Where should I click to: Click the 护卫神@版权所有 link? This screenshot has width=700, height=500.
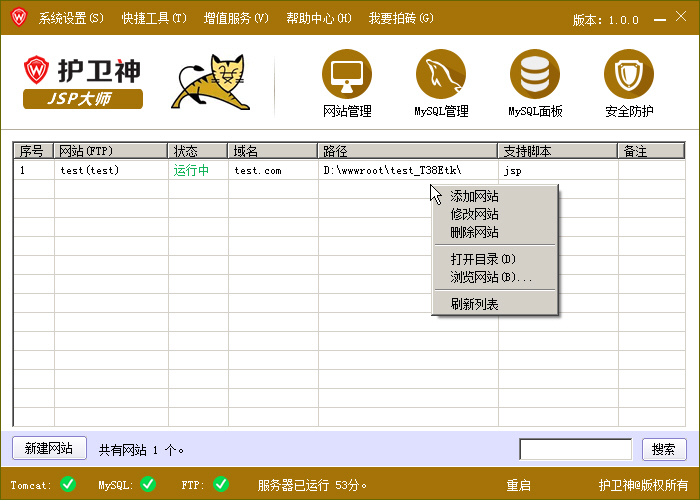(643, 485)
